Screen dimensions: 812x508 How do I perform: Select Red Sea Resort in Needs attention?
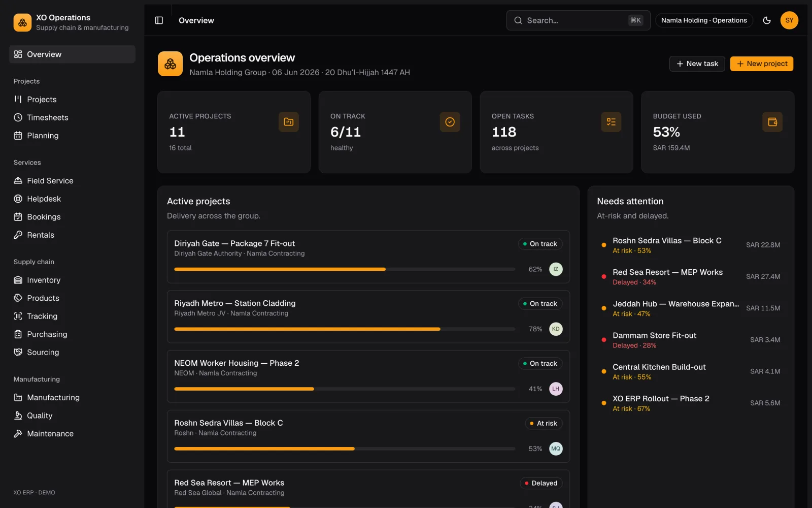(x=691, y=277)
